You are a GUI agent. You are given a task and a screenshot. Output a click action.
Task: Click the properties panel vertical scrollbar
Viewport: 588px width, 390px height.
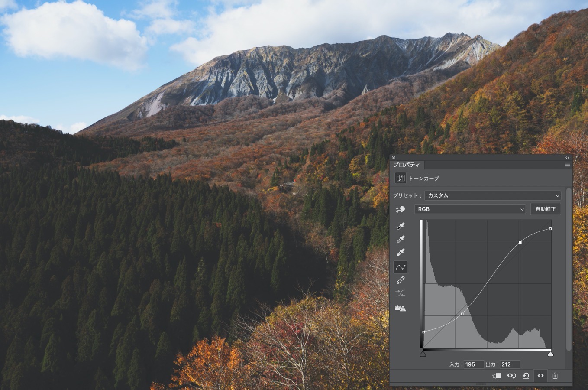pos(569,269)
